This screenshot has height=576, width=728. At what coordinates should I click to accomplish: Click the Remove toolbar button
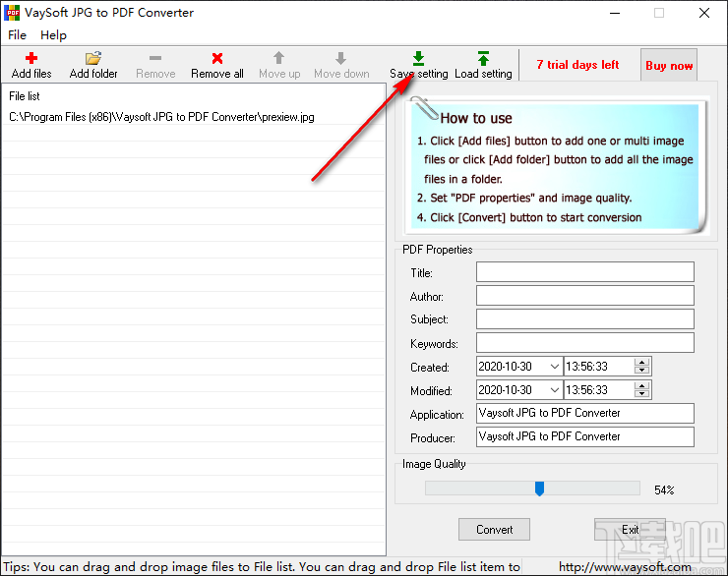tap(155, 66)
